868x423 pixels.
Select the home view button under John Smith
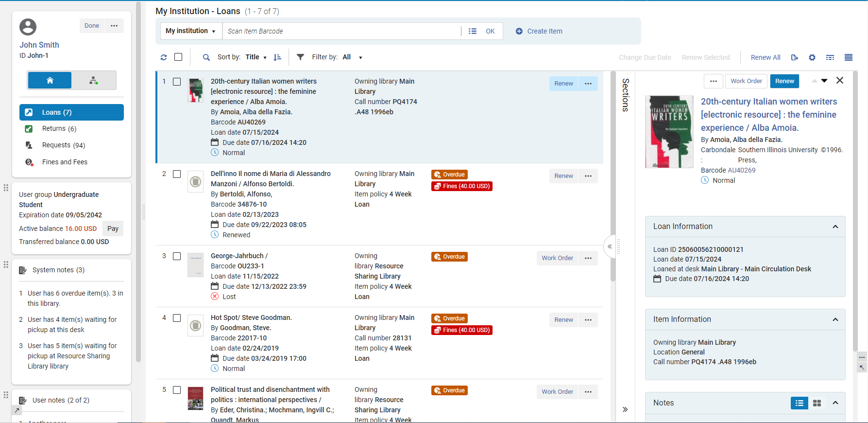coord(50,80)
